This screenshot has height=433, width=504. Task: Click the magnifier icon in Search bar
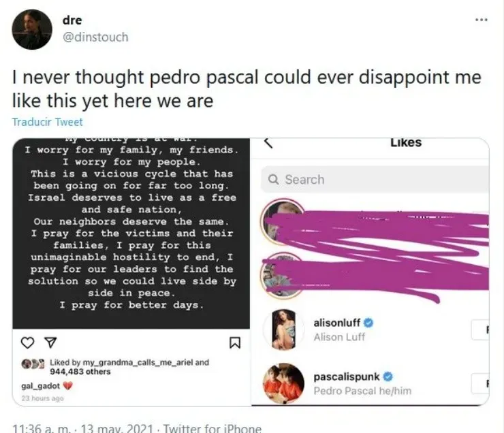click(x=273, y=179)
